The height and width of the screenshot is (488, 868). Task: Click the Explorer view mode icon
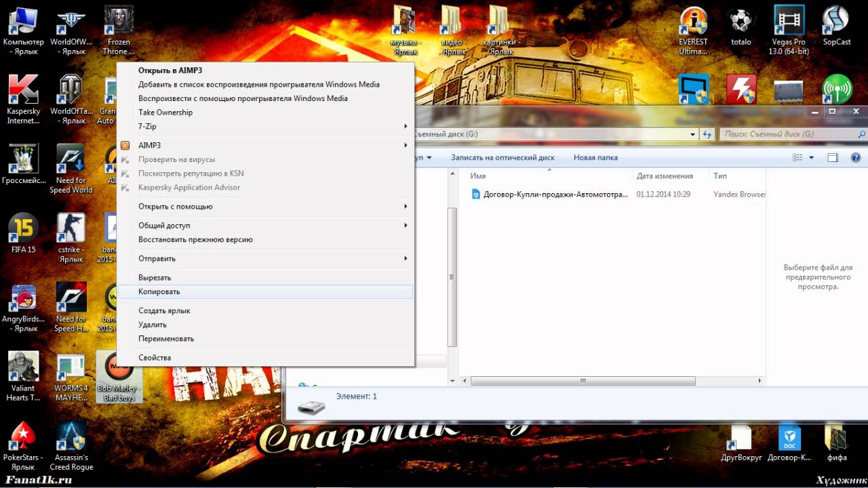click(x=798, y=157)
